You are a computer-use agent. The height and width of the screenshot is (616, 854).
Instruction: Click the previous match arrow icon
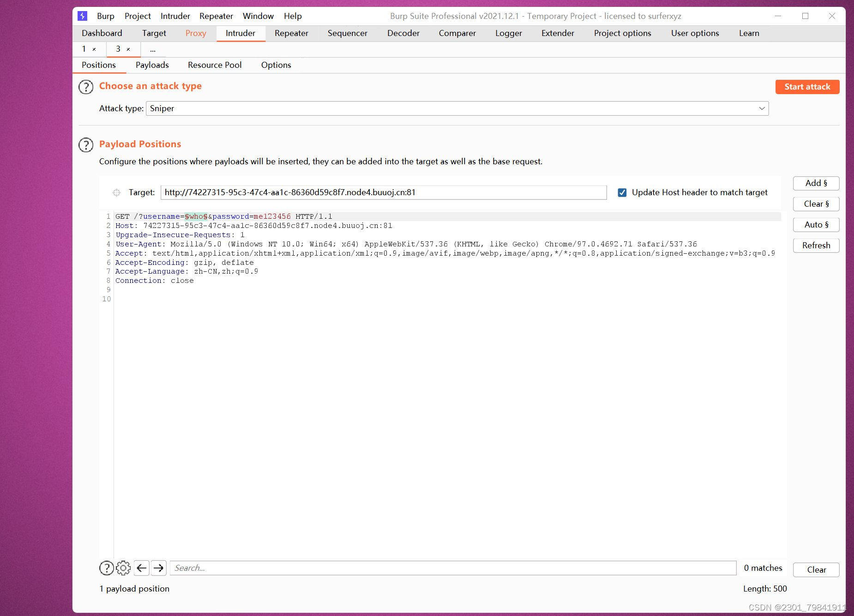pos(141,568)
